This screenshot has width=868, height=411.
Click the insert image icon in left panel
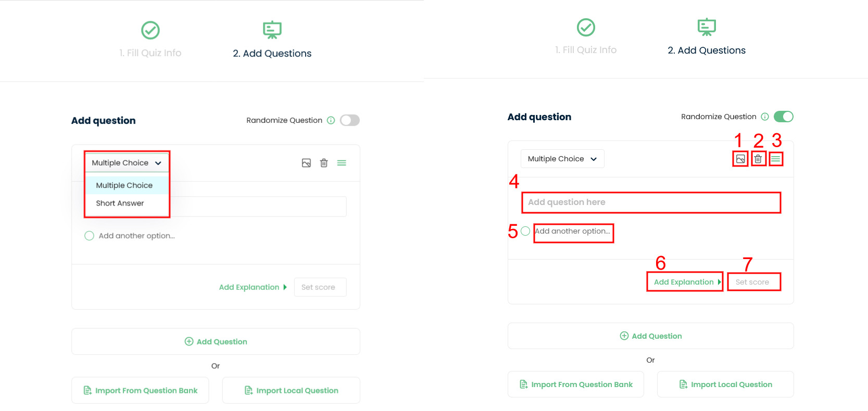306,163
